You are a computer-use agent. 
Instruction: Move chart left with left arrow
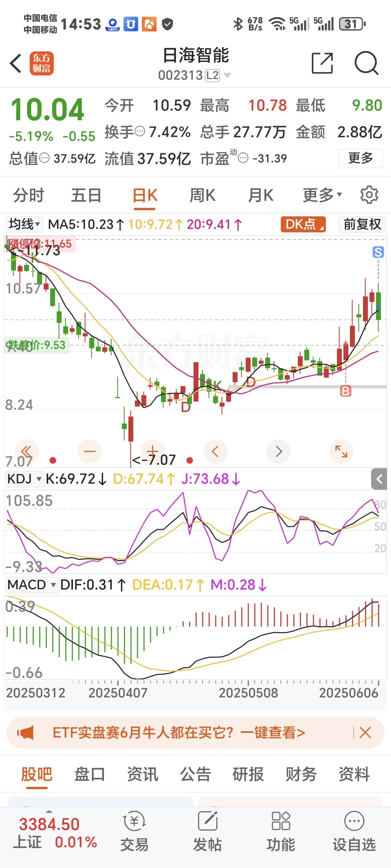[x=215, y=451]
